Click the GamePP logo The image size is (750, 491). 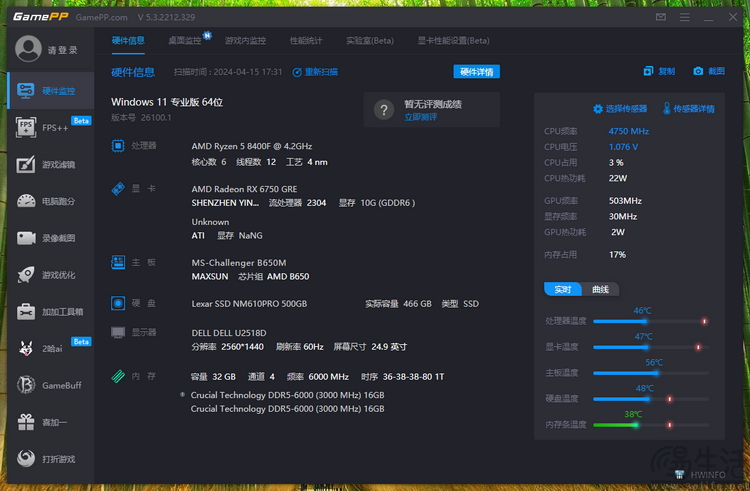[x=41, y=17]
